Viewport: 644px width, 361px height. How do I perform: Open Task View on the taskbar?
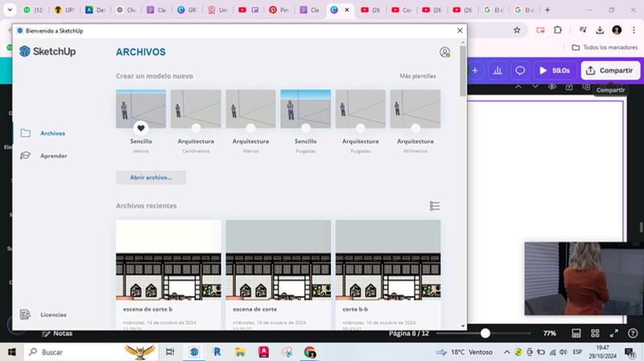170,352
